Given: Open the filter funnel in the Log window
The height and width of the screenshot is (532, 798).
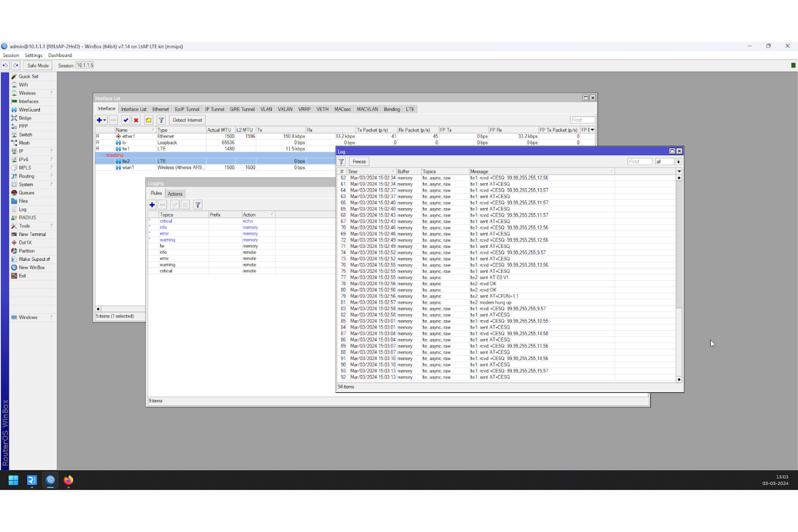Looking at the screenshot, I should click(341, 161).
